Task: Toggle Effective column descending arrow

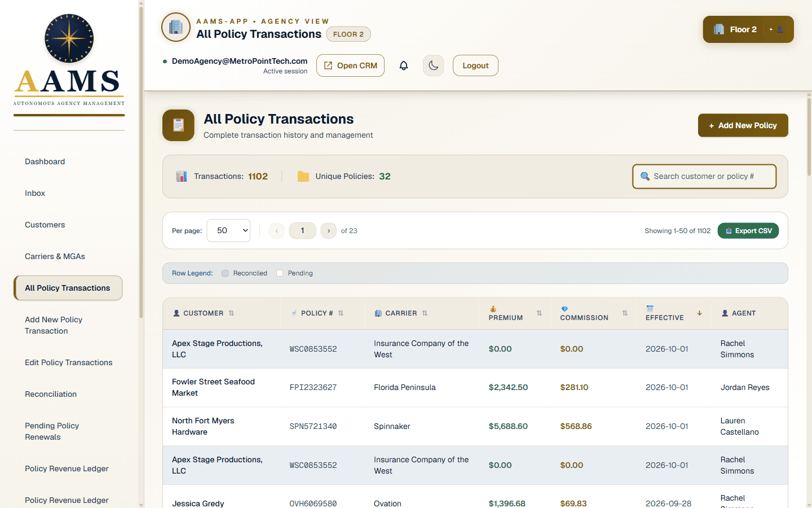Action: [x=699, y=313]
